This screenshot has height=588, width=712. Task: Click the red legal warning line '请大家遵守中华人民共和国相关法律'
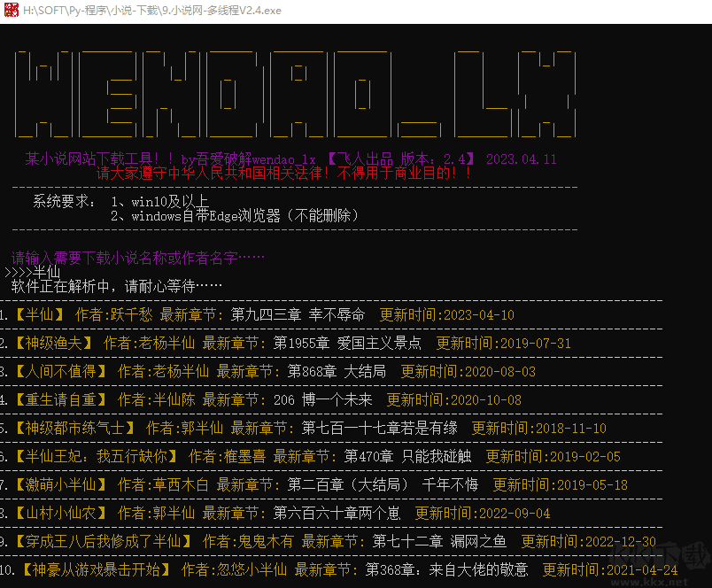209,173
